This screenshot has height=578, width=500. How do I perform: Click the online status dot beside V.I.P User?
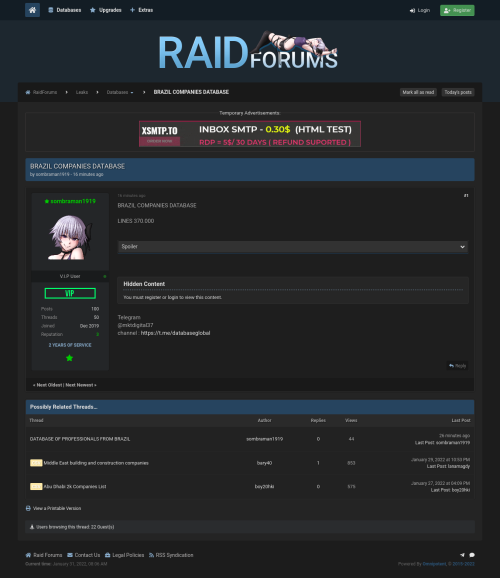105,276
